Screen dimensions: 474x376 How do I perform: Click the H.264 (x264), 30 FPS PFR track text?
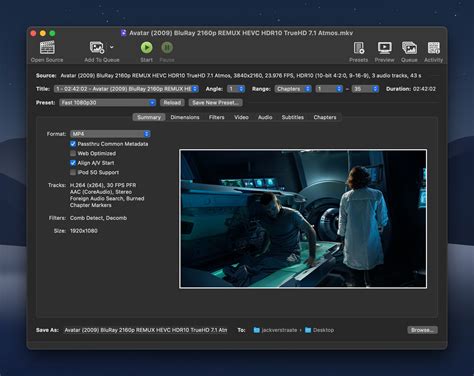pyautogui.click(x=103, y=185)
